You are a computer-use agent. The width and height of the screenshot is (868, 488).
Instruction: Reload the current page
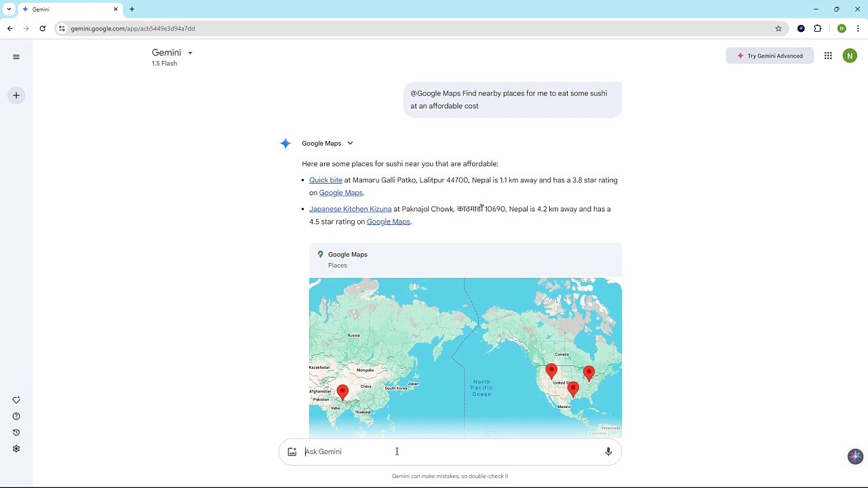(42, 28)
